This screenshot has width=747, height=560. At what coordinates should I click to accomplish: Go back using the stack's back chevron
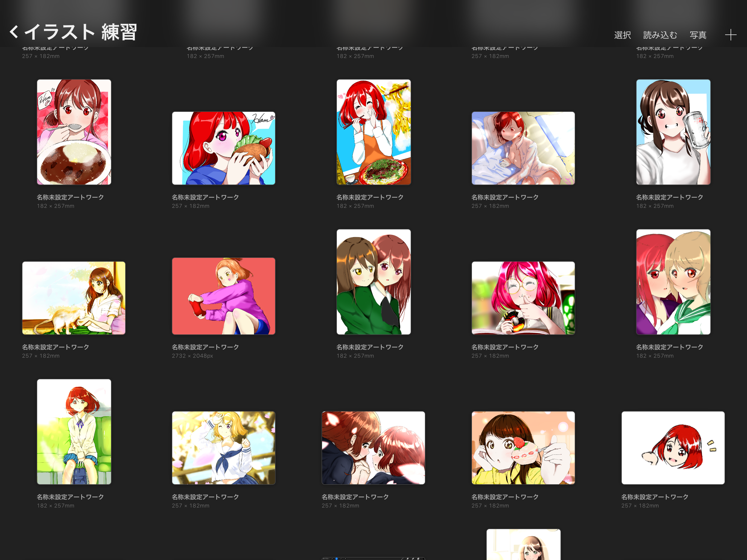pyautogui.click(x=14, y=32)
